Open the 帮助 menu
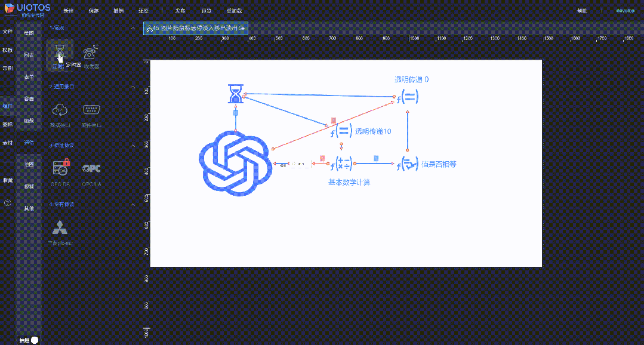The height and width of the screenshot is (345, 644). [582, 11]
